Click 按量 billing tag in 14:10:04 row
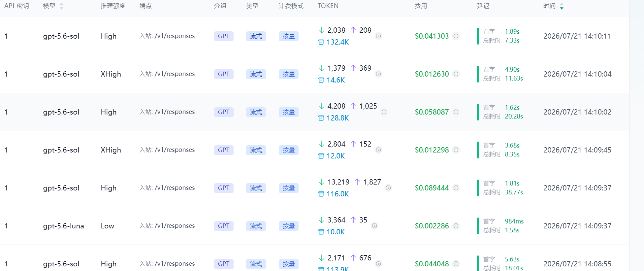This screenshot has height=271, width=644. click(x=289, y=74)
